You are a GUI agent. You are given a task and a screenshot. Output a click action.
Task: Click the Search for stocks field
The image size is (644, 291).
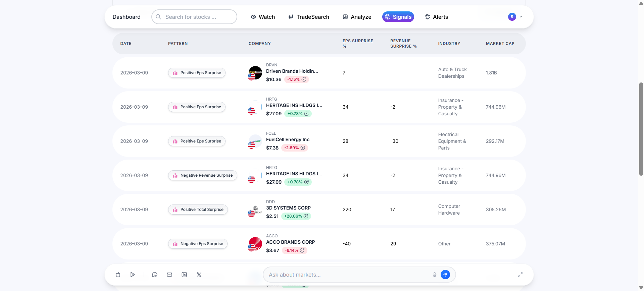pyautogui.click(x=195, y=17)
